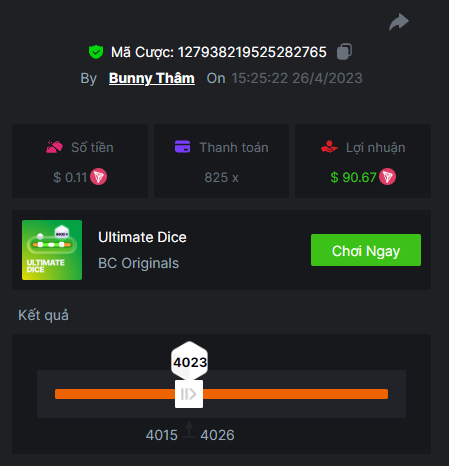This screenshot has height=466, width=449.
Task: Open the Ultimate Dice game thumbnail
Action: (52, 250)
